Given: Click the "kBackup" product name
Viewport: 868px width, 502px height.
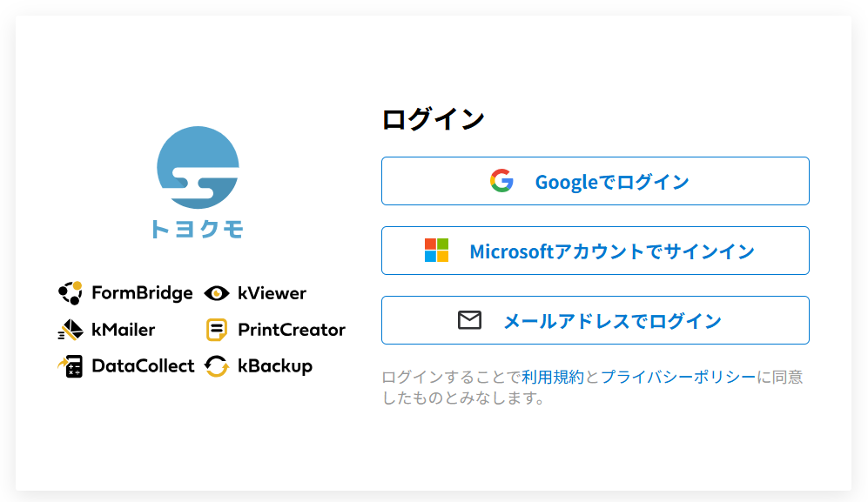Looking at the screenshot, I should 274,366.
